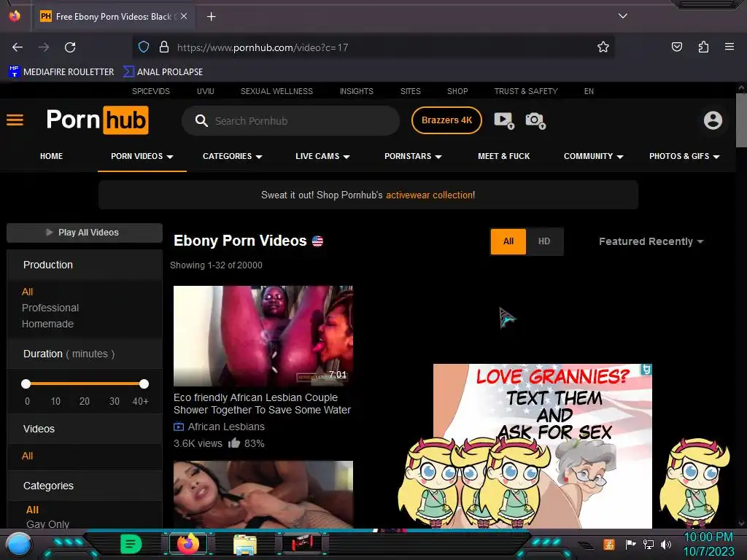747x560 pixels.
Task: Expand the PORN VIDEOS nav dropdown
Action: click(142, 156)
